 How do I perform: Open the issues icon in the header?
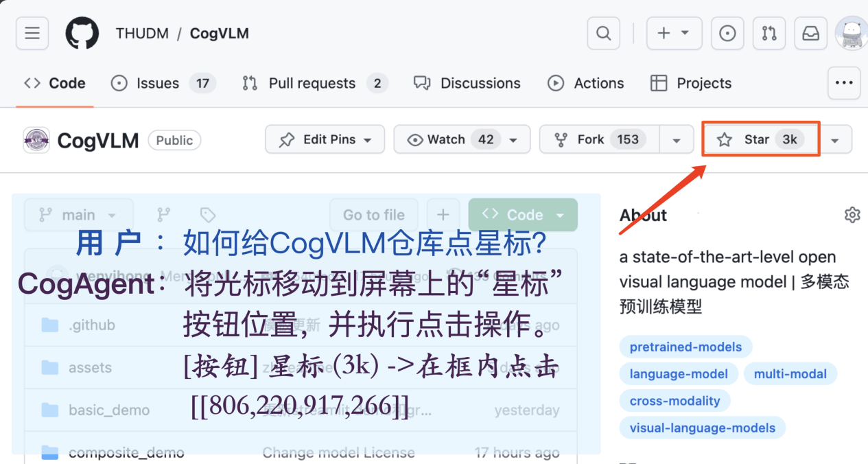727,33
